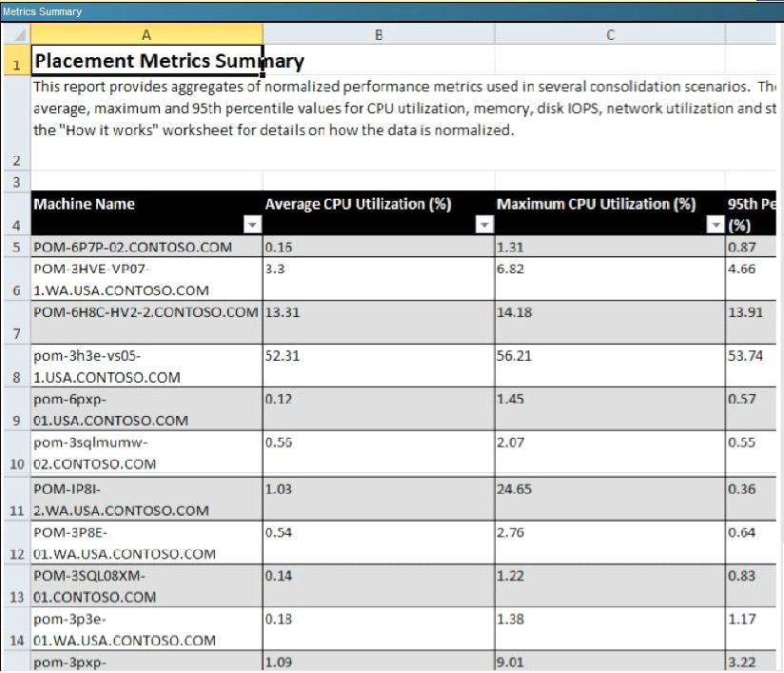Select cell POM-3SQL08XM-01.CONTOSO.COM
The width and height of the screenshot is (784, 673).
pyautogui.click(x=147, y=586)
